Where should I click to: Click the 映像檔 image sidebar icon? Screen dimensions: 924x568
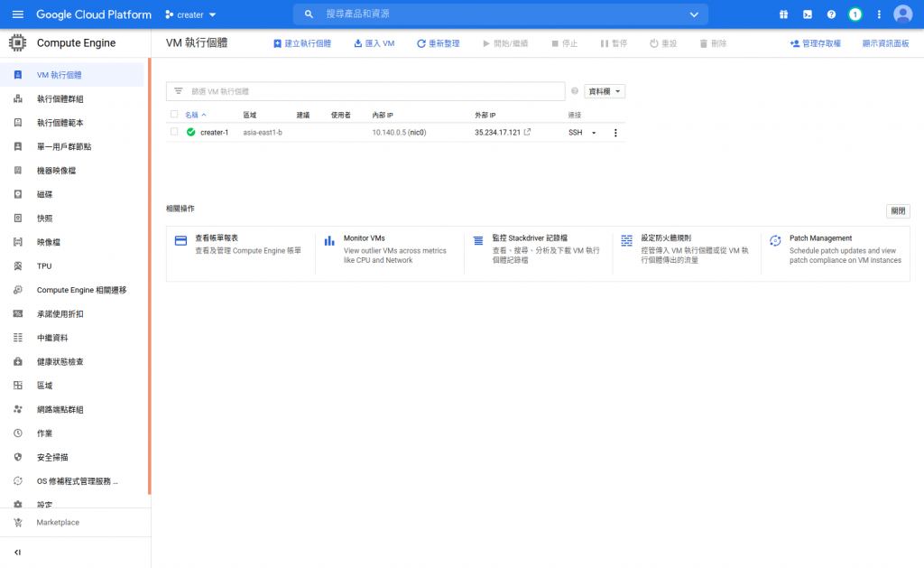(18, 242)
